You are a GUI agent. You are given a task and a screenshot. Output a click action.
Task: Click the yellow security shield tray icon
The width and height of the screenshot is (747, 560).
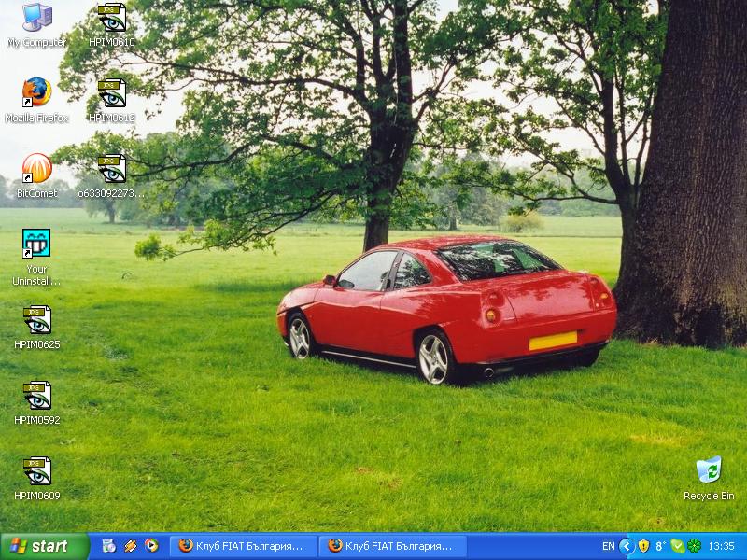[x=643, y=546]
